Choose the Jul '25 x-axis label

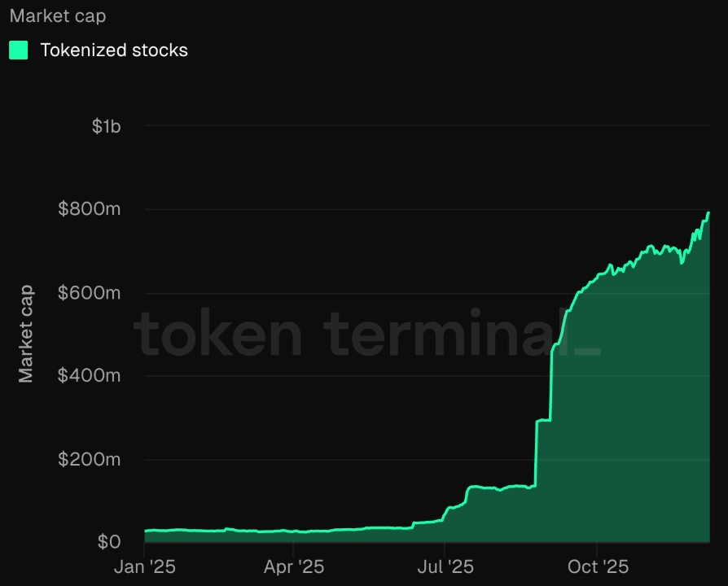tap(444, 566)
